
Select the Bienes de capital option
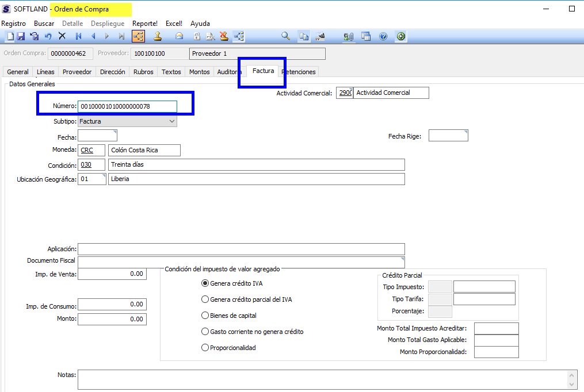click(205, 316)
